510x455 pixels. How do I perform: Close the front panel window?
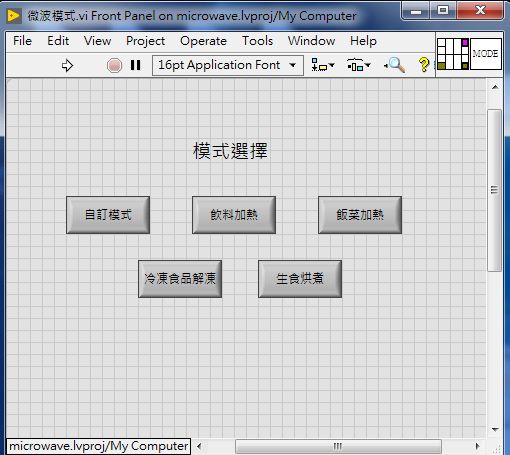(480, 11)
